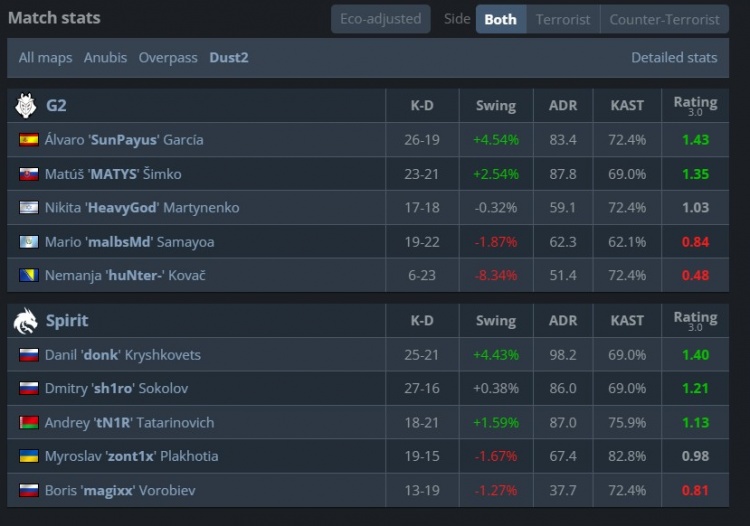Switch side filter to Terrorist
The height and width of the screenshot is (526, 750).
click(563, 19)
